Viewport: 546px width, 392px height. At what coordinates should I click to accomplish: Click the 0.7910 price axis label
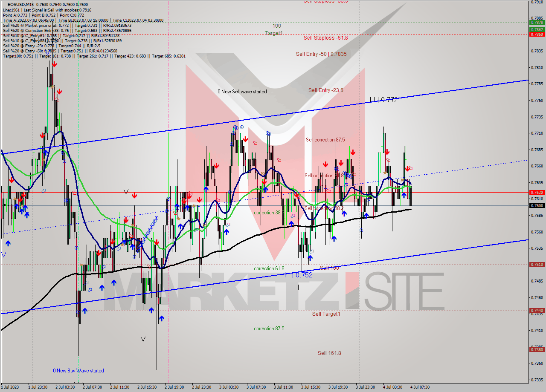coord(537,2)
